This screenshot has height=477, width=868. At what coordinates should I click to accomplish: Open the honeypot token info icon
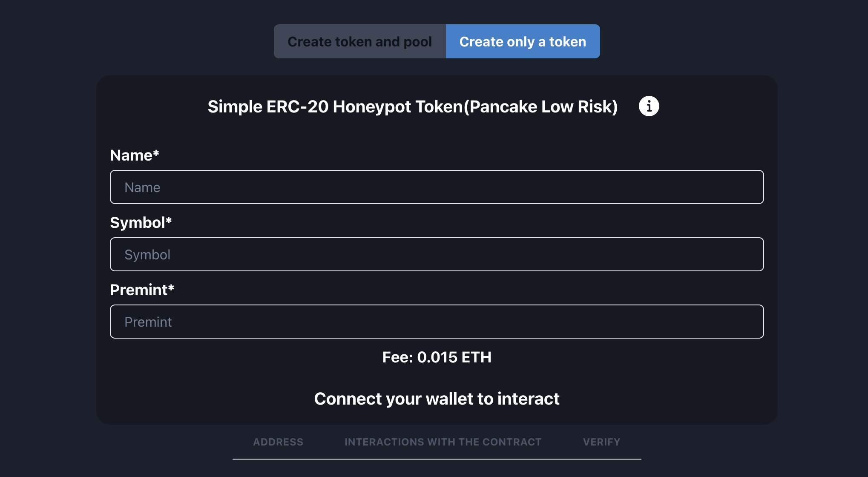pyautogui.click(x=649, y=106)
